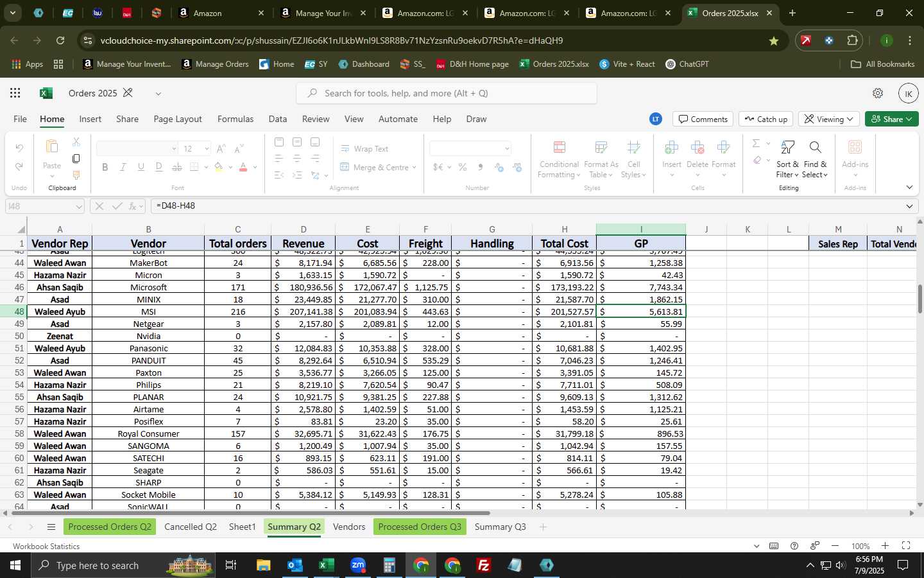
Task: Open the font name dropdown
Action: [x=174, y=149]
